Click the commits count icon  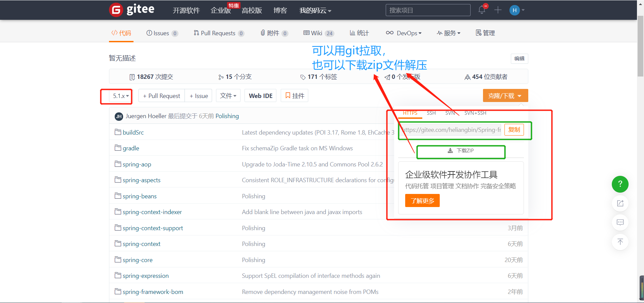pos(132,77)
